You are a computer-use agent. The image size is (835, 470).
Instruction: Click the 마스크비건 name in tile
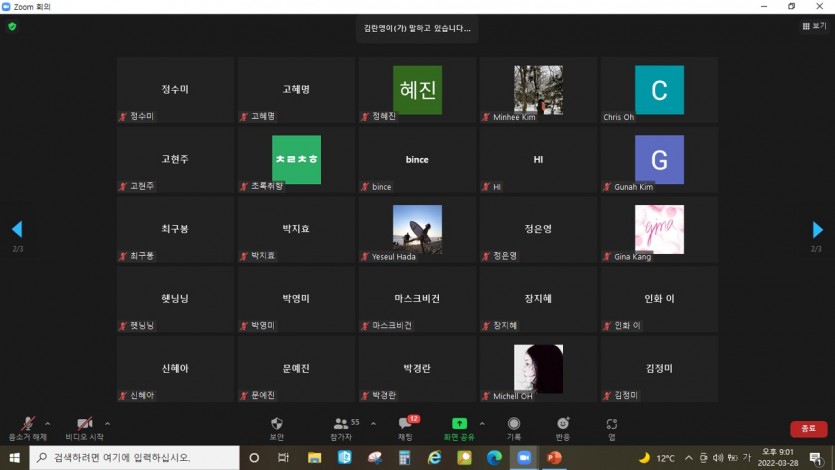417,299
